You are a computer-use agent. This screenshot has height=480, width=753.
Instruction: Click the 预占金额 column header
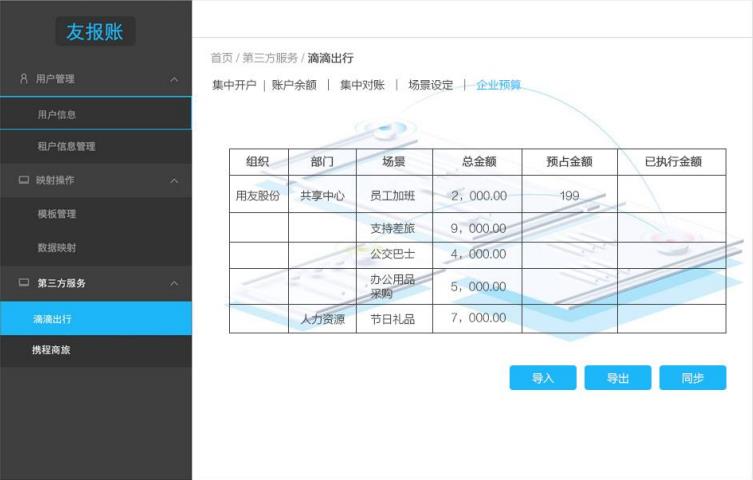pos(570,162)
